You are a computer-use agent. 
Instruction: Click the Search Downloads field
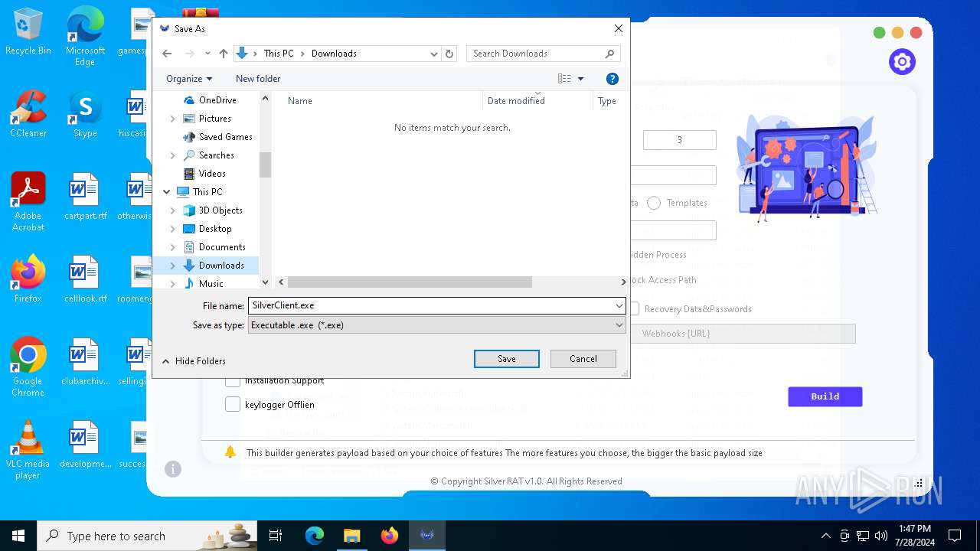(x=536, y=54)
